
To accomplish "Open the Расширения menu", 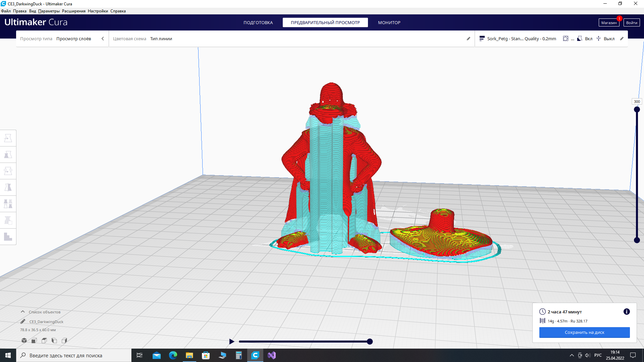I will [74, 11].
